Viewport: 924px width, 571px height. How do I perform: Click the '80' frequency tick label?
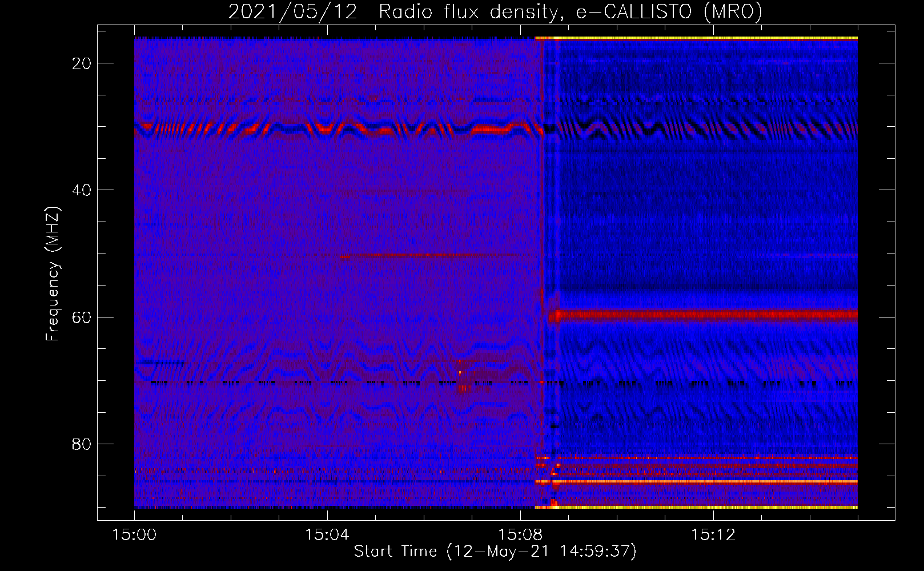tap(82, 444)
